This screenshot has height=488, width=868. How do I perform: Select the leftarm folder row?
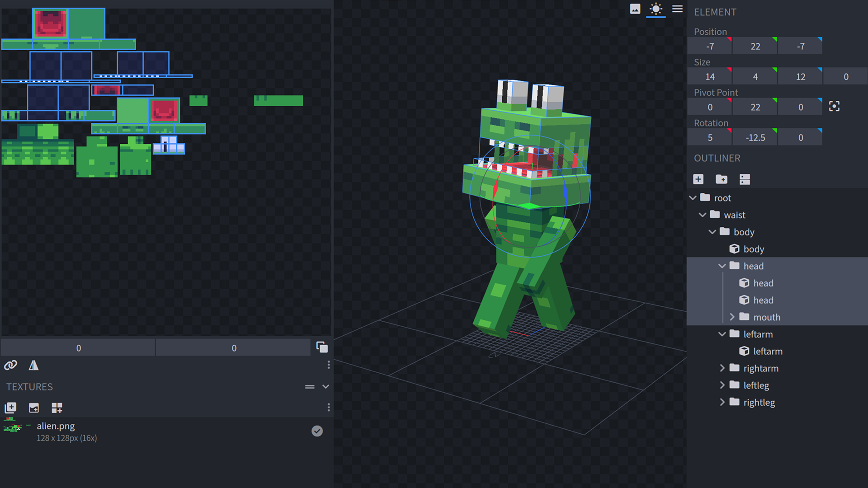pos(777,334)
